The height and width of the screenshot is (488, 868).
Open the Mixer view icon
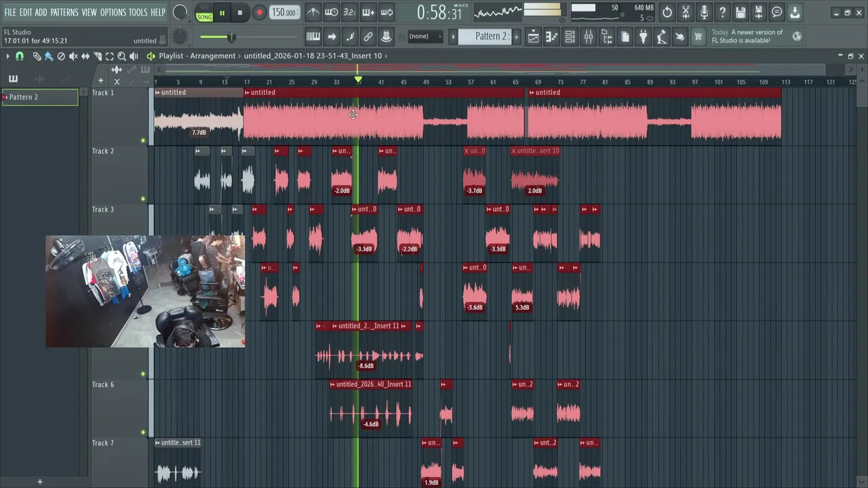pos(589,37)
